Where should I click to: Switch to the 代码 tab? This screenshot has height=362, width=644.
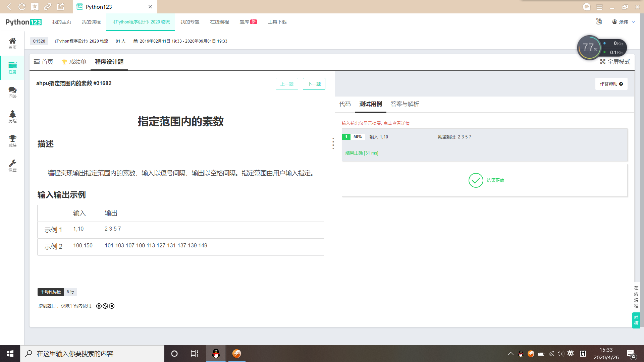coord(345,104)
